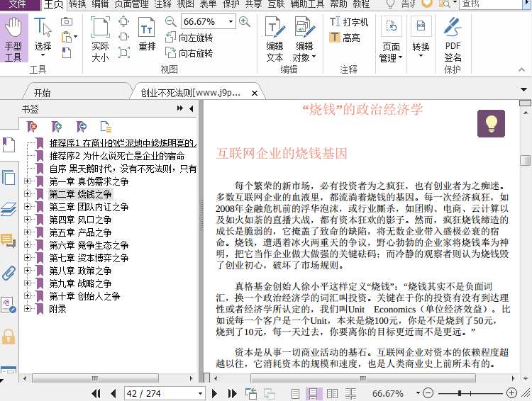Open the zoom percentage dropdown in ribbon
This screenshot has width=532, height=401.
pos(231,22)
